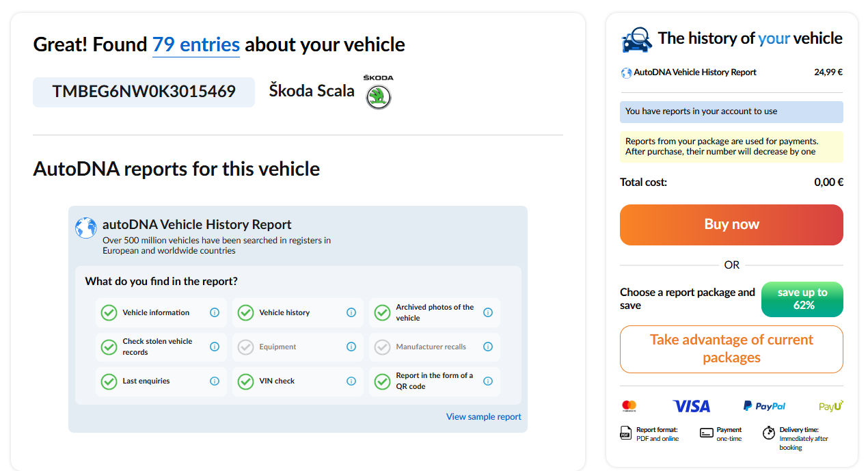
Task: Click the green checkmark for Vehicle information
Action: click(109, 312)
